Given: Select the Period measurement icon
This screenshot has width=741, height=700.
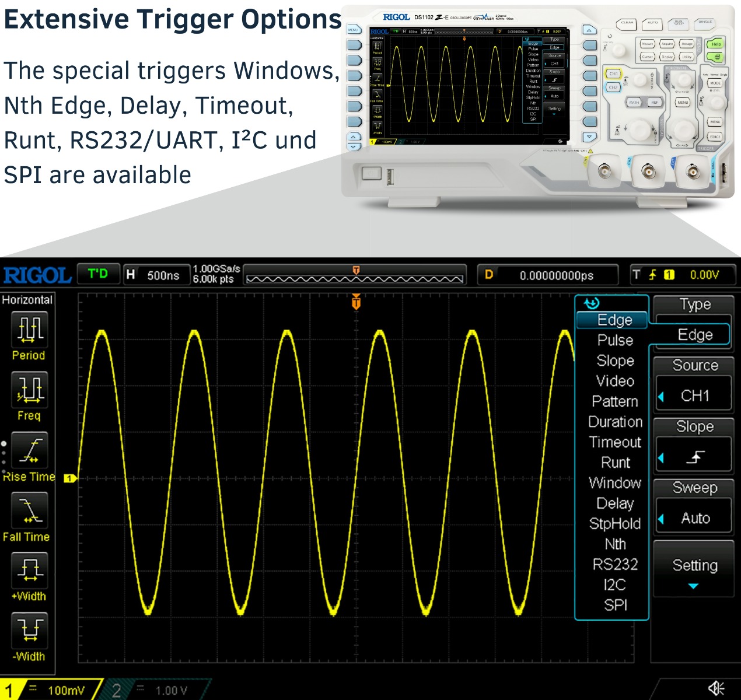Looking at the screenshot, I should pos(29,329).
